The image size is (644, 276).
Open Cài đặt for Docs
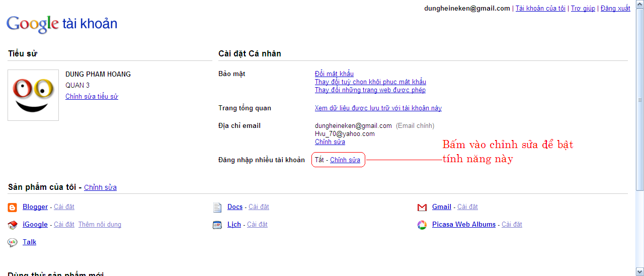(x=259, y=207)
